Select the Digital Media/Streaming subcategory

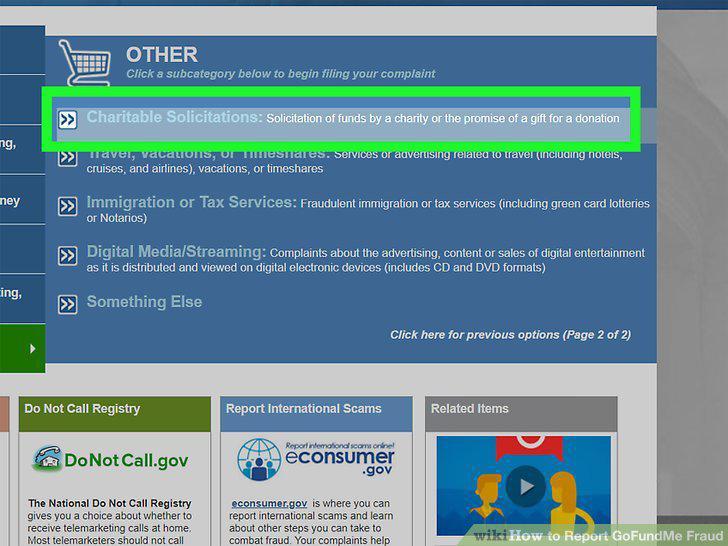coord(176,252)
